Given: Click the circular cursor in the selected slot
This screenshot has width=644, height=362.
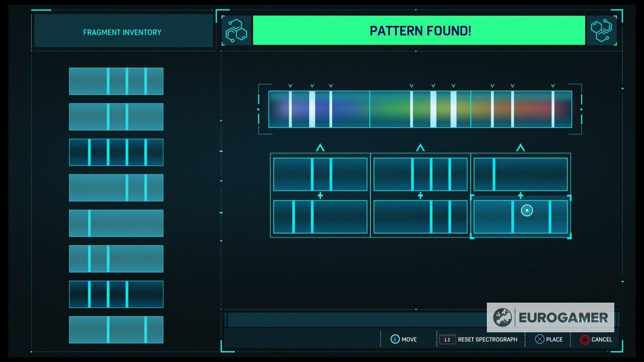Looking at the screenshot, I should 527,210.
